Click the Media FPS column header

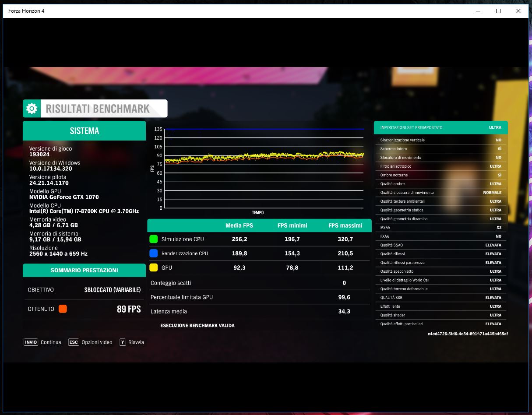239,225
